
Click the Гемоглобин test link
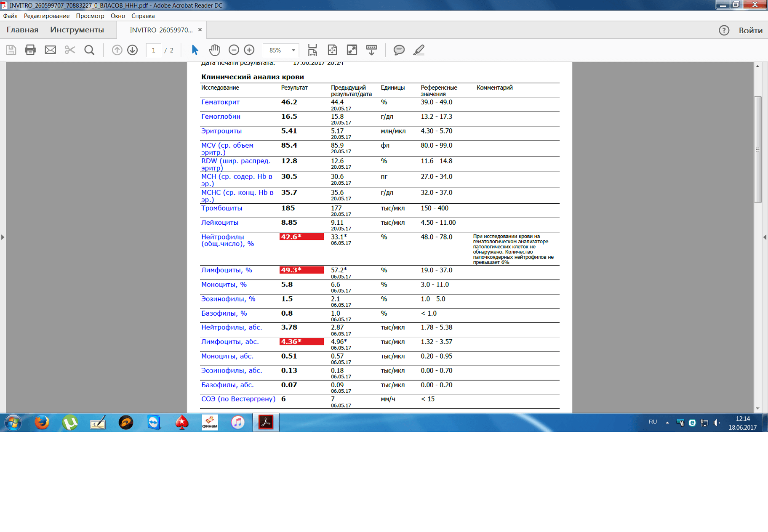click(221, 117)
